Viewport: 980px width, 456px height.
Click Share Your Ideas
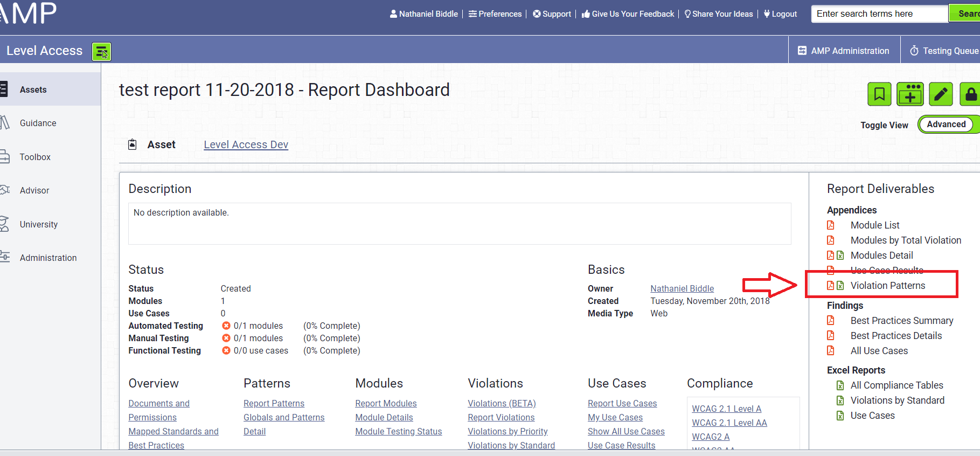coord(719,14)
